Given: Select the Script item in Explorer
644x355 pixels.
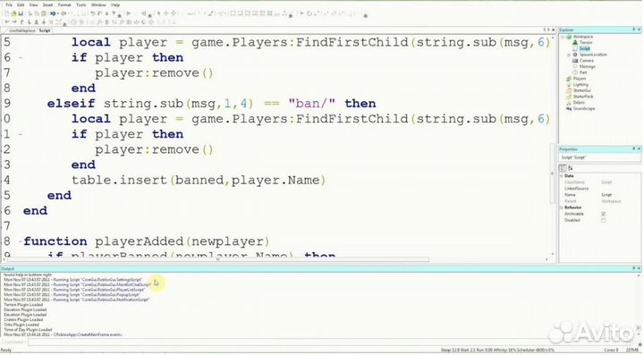Looking at the screenshot, I should tap(585, 48).
